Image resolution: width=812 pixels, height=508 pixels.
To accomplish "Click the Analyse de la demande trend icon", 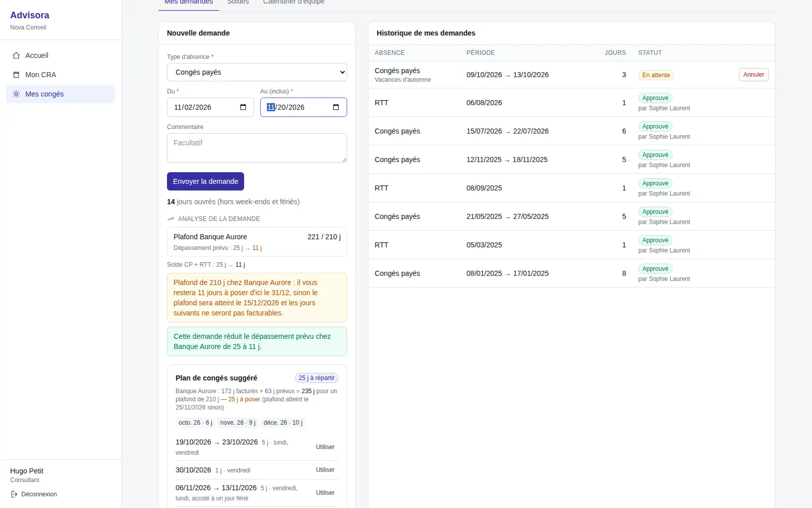I will [x=171, y=219].
